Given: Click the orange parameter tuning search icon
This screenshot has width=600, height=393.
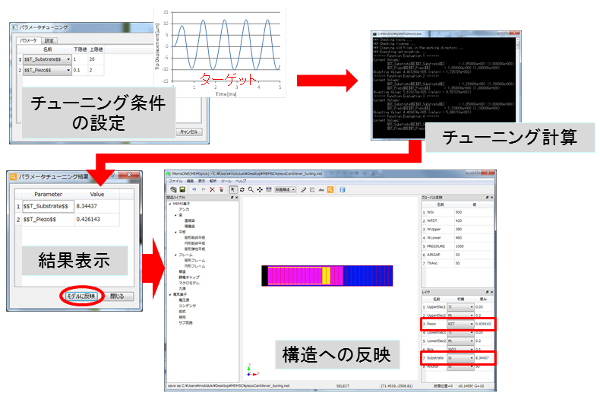Looking at the screenshot, I should (x=330, y=189).
